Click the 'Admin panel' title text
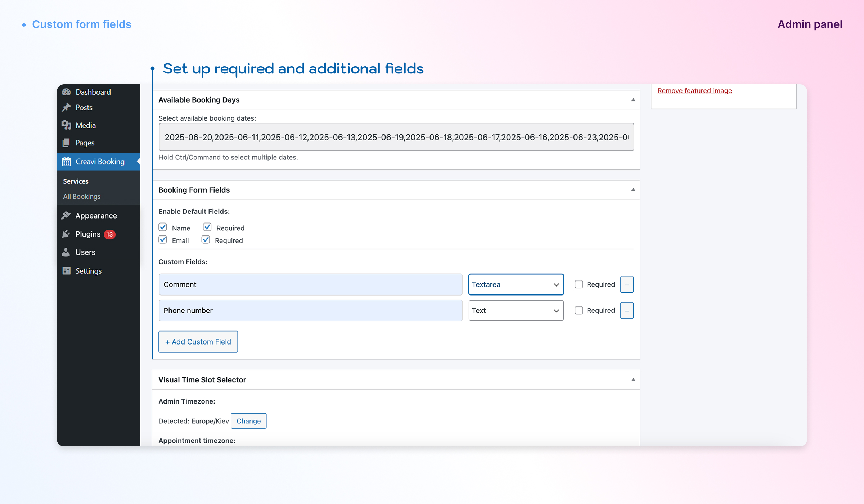864x504 pixels. pos(810,24)
